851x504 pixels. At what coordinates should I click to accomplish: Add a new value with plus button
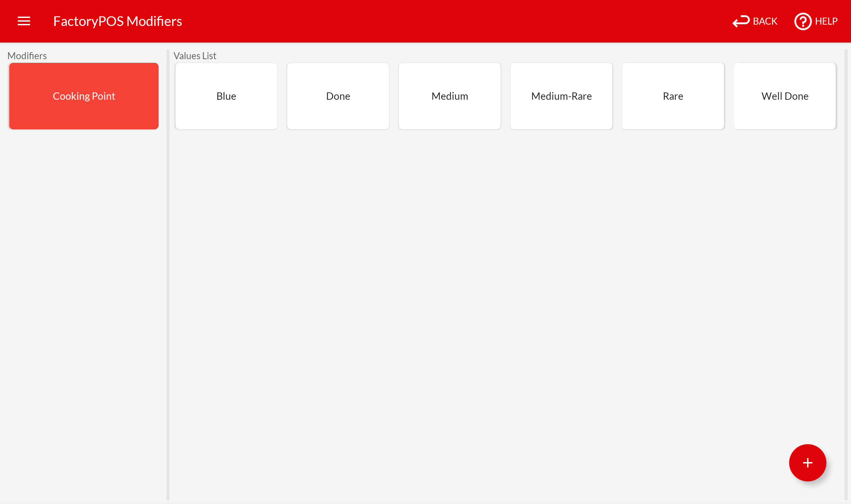pos(807,462)
